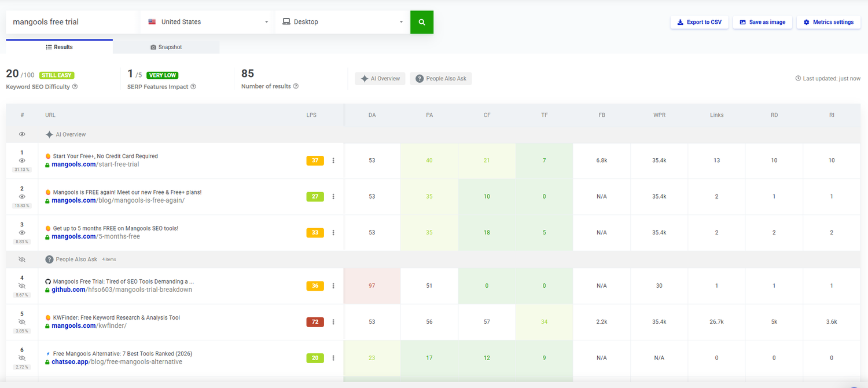
Task: Click the laptop icon in device selector
Action: tap(286, 22)
